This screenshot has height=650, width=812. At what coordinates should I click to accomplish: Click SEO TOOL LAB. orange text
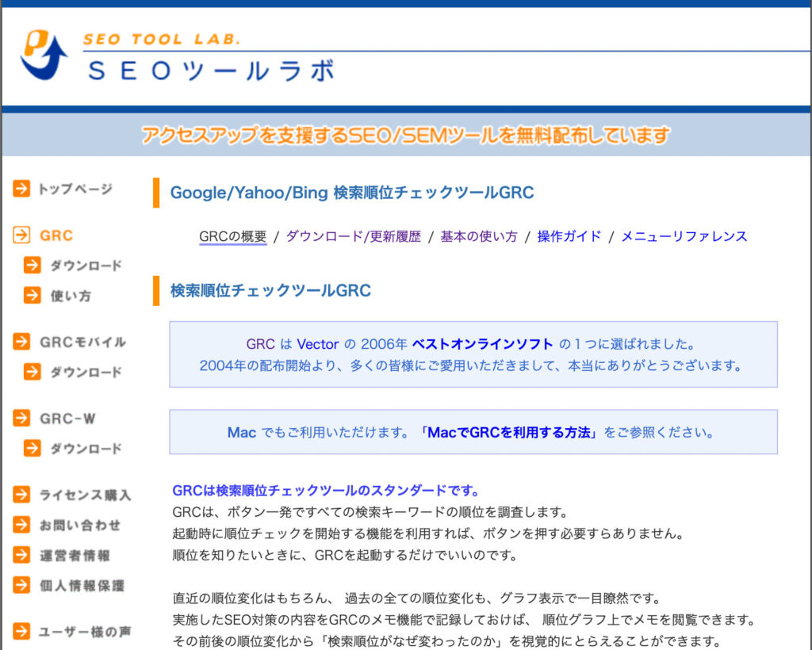[162, 40]
